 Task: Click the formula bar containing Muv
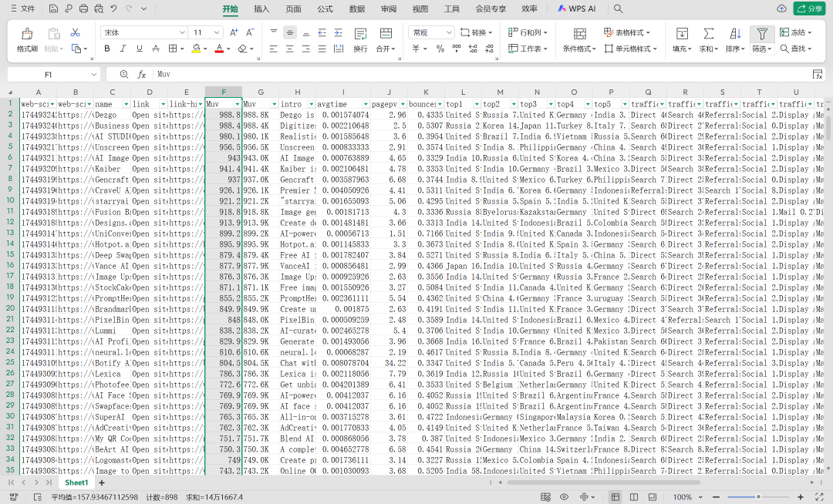(x=481, y=74)
